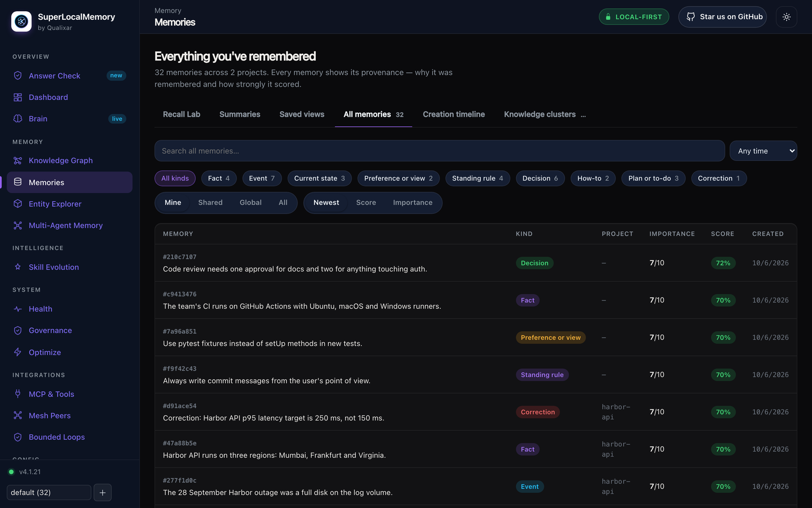Click Star us on GitHub button
This screenshot has height=508, width=812.
pos(723,17)
